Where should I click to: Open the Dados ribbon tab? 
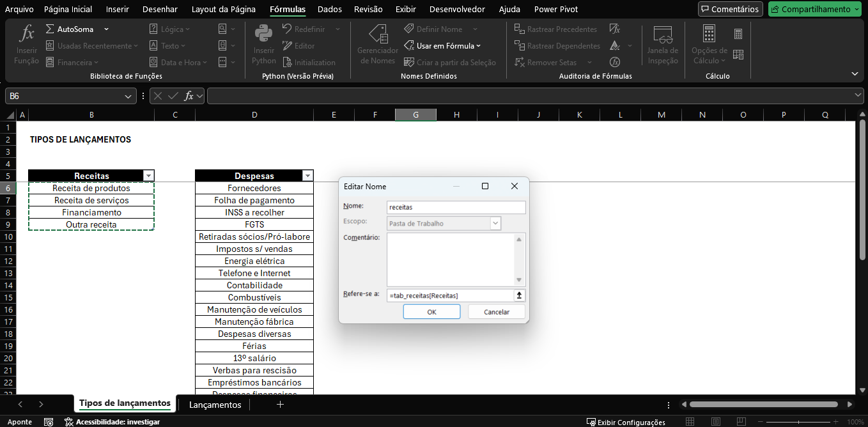pos(330,9)
